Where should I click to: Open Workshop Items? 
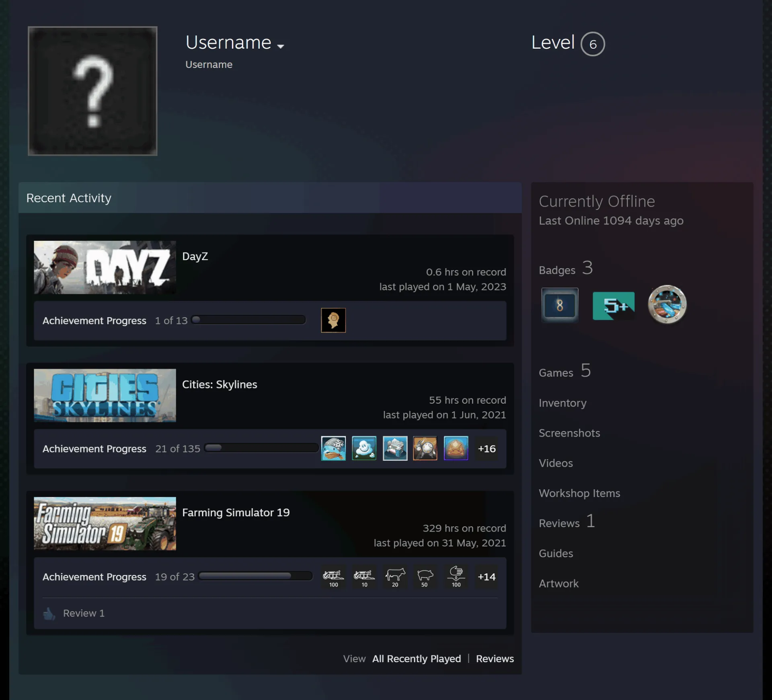(579, 493)
